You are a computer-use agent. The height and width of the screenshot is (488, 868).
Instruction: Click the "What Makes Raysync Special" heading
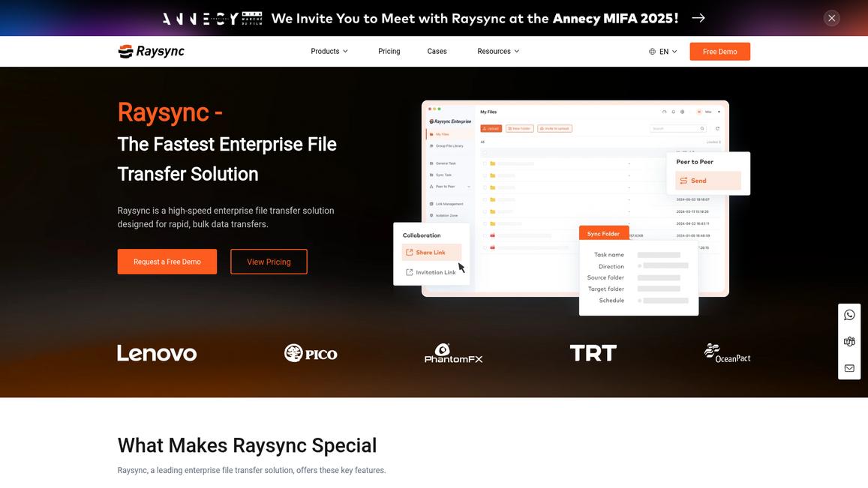(x=247, y=445)
